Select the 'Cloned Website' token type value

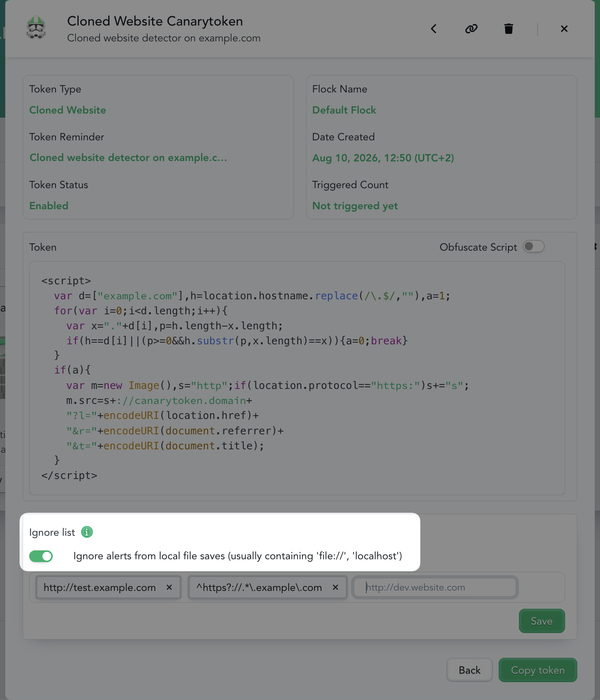point(68,110)
